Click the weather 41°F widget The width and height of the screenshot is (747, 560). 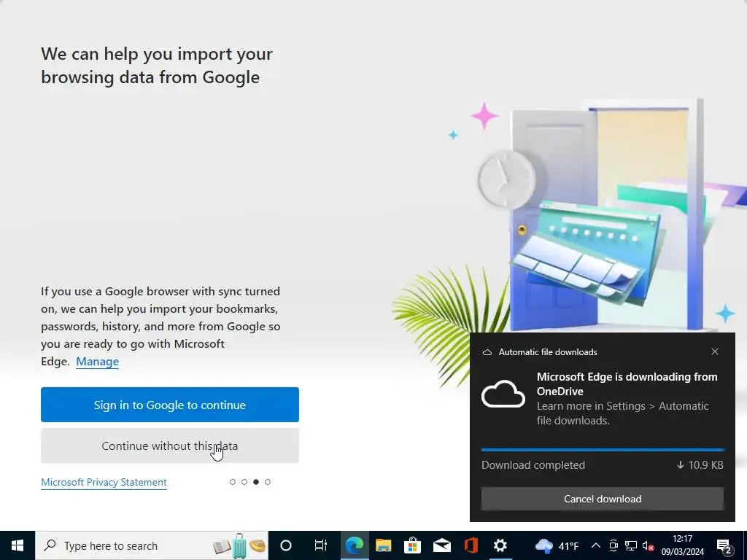[x=557, y=545]
